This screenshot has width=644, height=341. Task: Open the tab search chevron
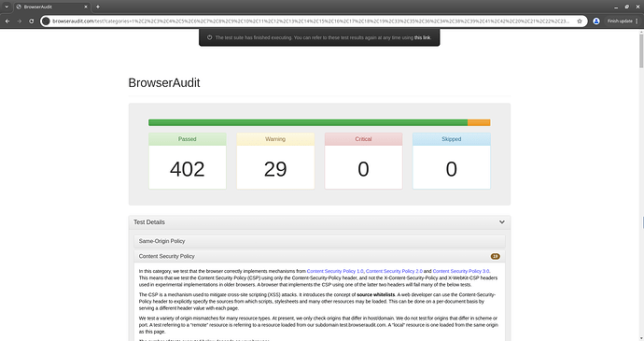(x=7, y=7)
